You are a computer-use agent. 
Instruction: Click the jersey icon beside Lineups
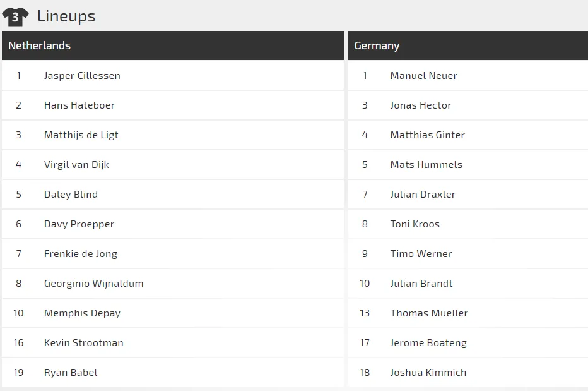[x=15, y=16]
